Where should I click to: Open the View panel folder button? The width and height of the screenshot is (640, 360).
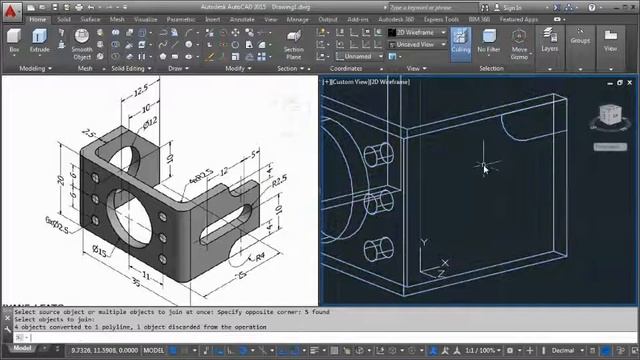coord(611,40)
